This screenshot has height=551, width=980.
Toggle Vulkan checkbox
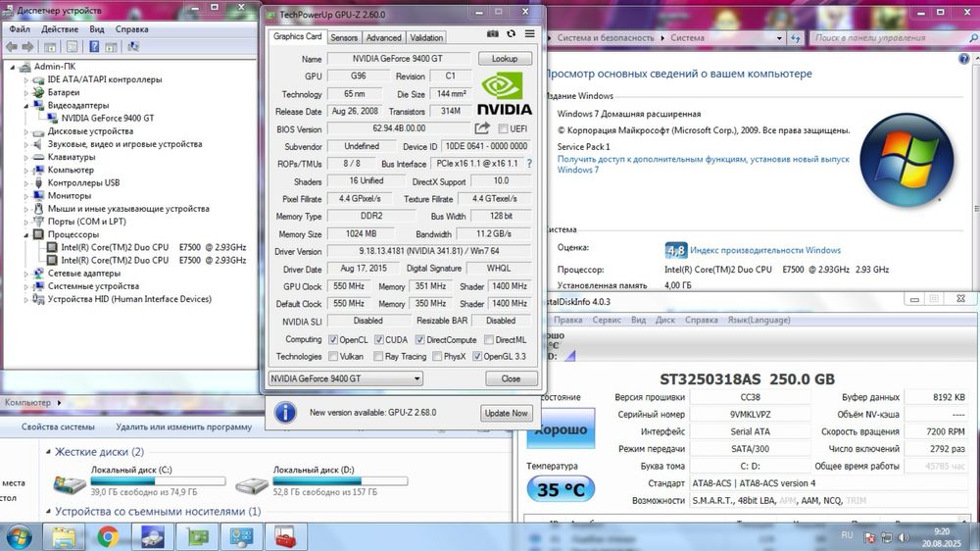click(333, 356)
